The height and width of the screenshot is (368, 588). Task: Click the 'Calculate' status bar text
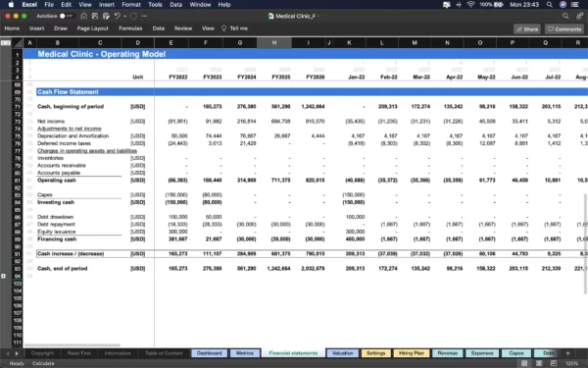[43, 363]
